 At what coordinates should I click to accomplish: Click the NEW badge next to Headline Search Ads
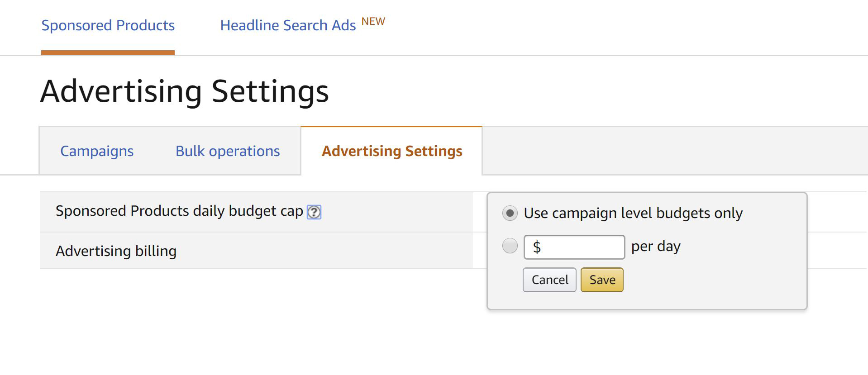tap(373, 22)
